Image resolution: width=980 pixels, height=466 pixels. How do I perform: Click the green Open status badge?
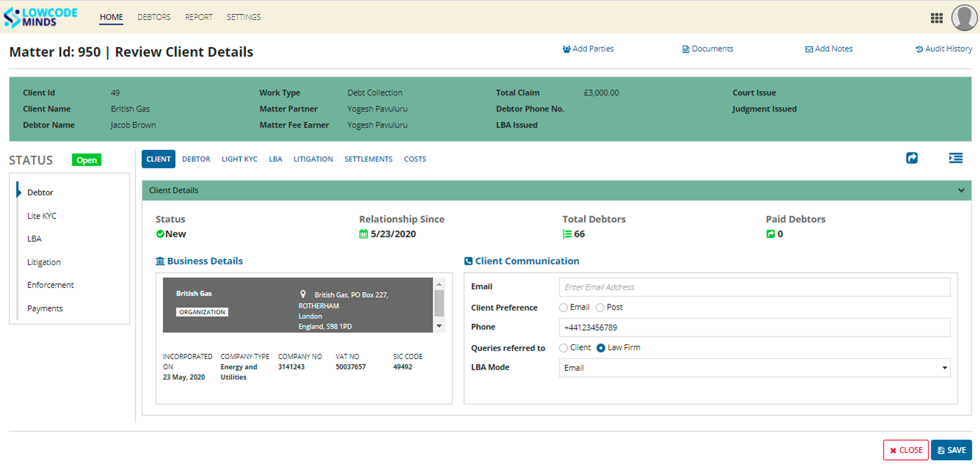pyautogui.click(x=86, y=160)
